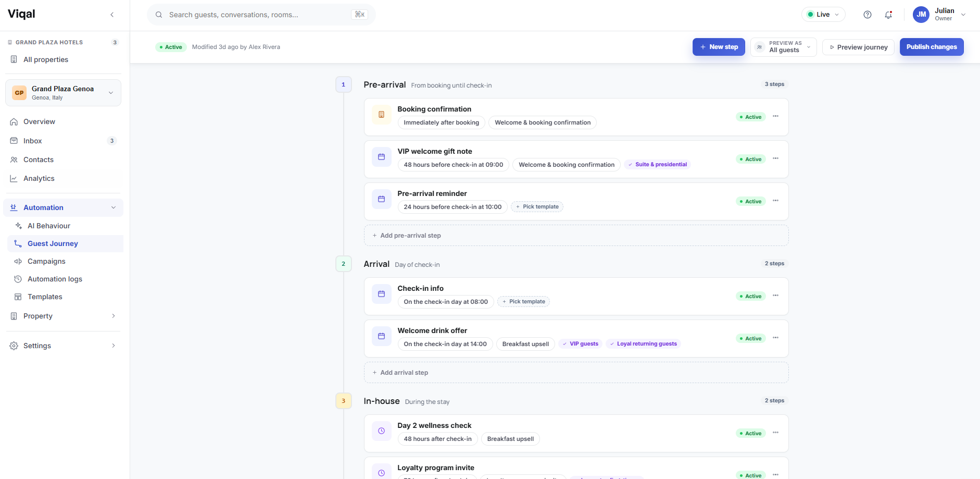Click the JM user avatar

(x=921, y=15)
